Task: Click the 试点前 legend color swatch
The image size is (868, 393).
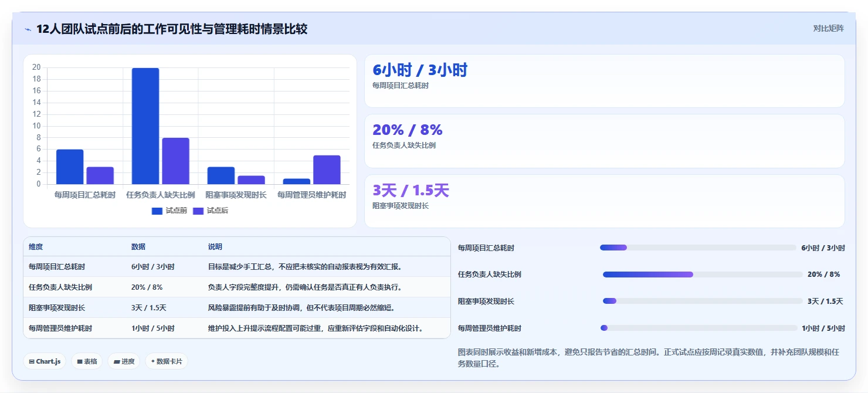Action: click(157, 211)
